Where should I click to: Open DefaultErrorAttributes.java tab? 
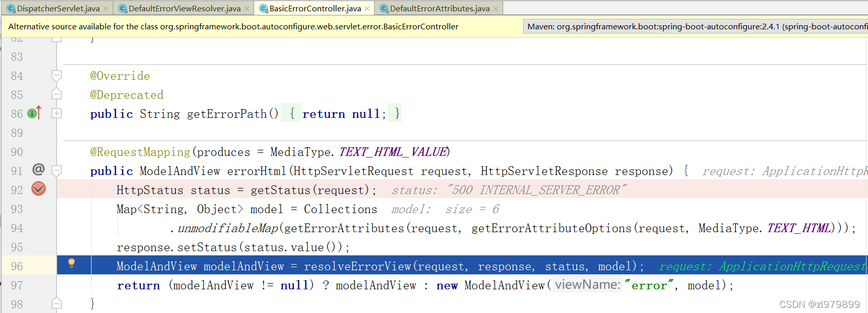click(439, 8)
